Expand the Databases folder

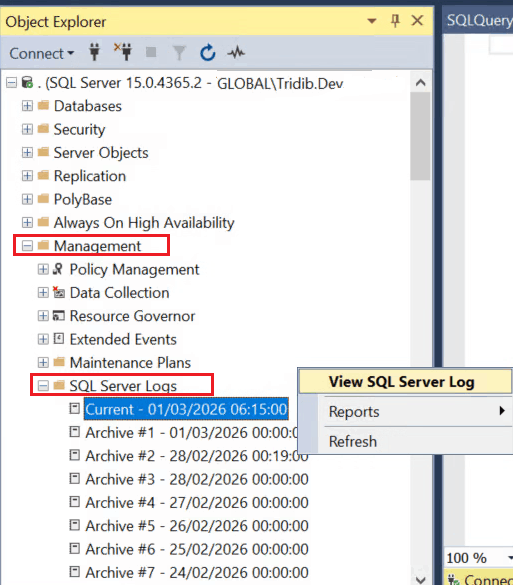(x=27, y=106)
